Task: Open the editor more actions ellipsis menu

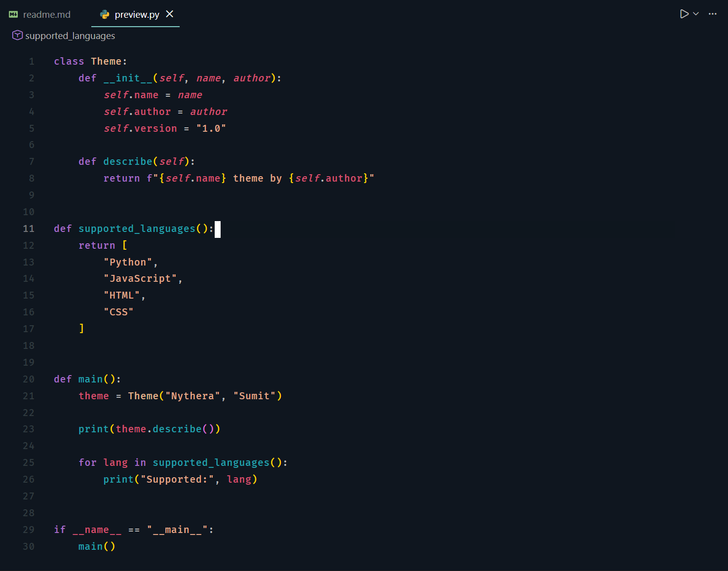Action: pos(713,13)
